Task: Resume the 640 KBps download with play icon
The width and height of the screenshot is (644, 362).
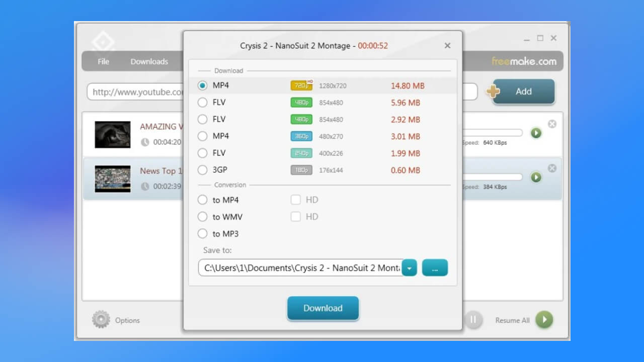Action: point(536,133)
